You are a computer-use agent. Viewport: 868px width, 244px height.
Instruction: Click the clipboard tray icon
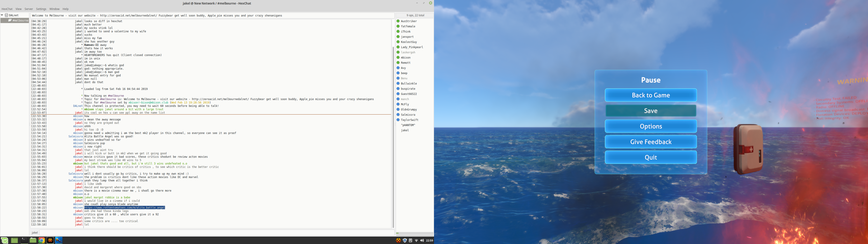tap(410, 240)
